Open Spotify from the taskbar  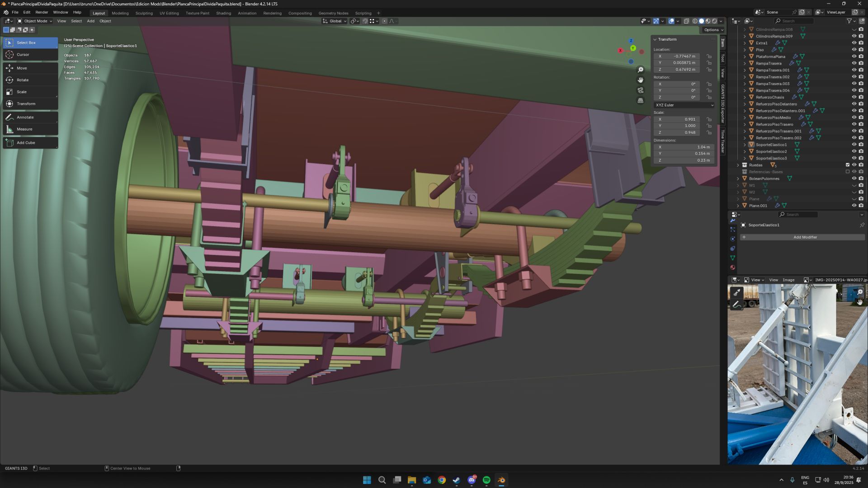tap(486, 480)
